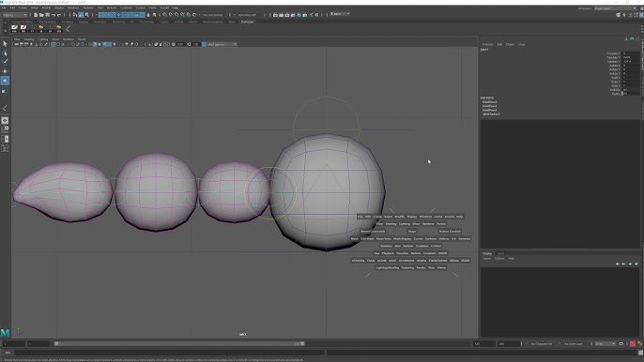This screenshot has height=362, width=644.
Task: Click the first layer arrow icon in Layer Editor
Action: [x=618, y=264]
